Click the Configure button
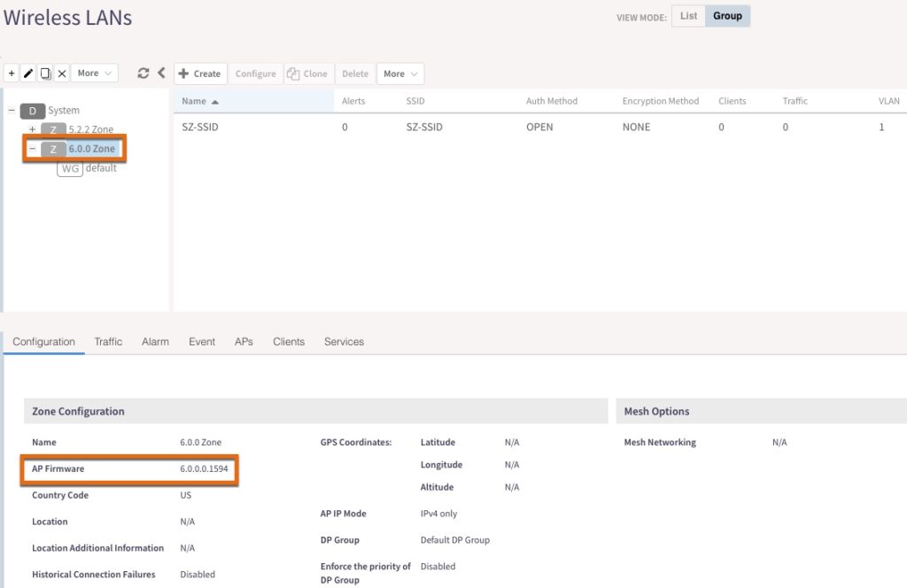Image resolution: width=907 pixels, height=588 pixels. click(x=256, y=73)
